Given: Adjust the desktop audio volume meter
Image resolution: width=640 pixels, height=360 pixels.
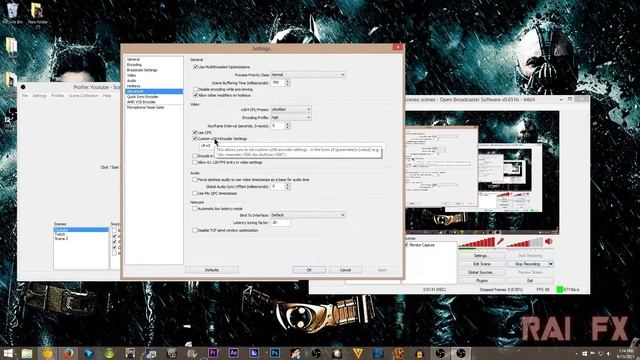Looking at the screenshot, I should (525, 243).
